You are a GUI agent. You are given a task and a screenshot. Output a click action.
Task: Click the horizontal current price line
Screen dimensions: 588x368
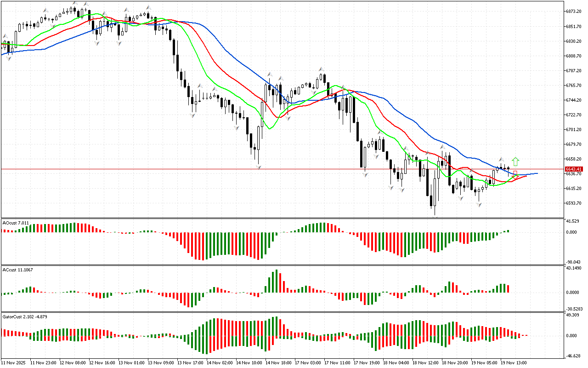pyautogui.click(x=138, y=169)
